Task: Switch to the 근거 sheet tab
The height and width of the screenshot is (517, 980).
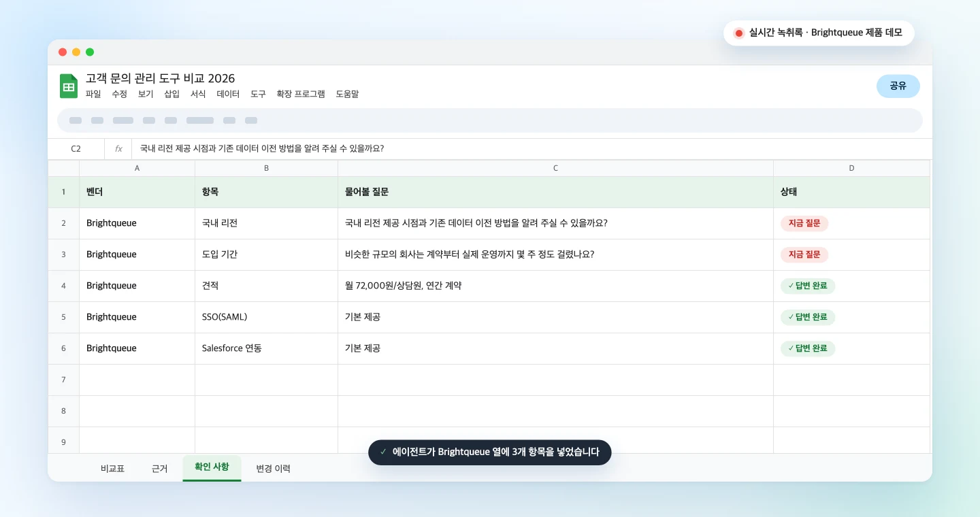Action: 159,468
